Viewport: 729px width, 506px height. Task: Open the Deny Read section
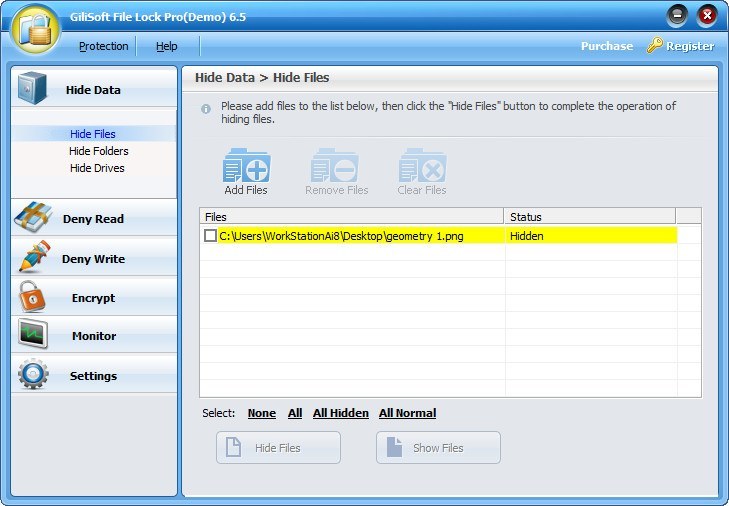(x=93, y=218)
